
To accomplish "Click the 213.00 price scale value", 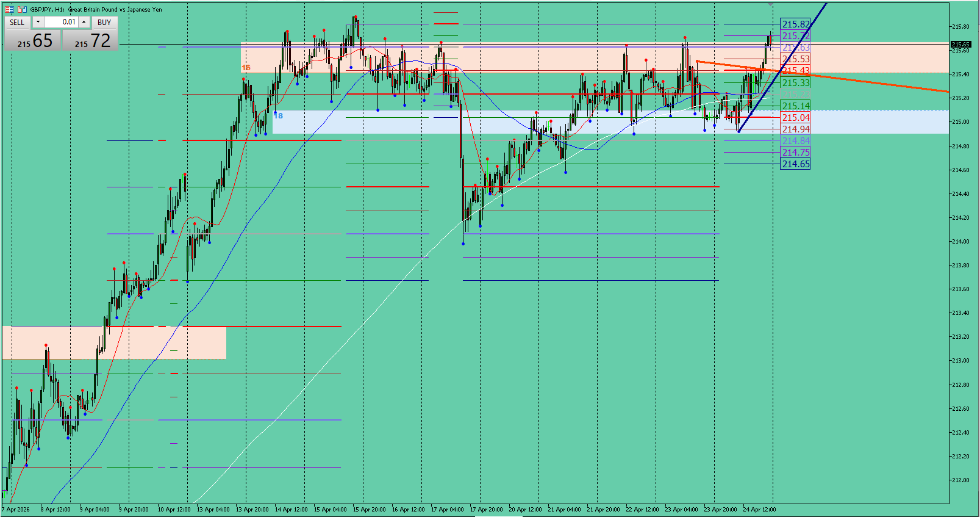I will click(960, 361).
